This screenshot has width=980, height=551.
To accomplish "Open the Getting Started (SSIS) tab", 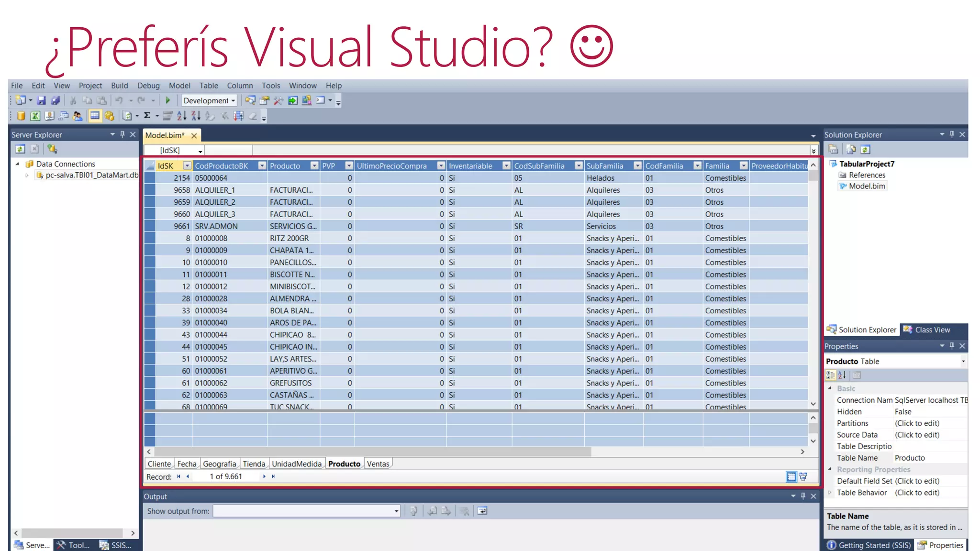I will [869, 545].
